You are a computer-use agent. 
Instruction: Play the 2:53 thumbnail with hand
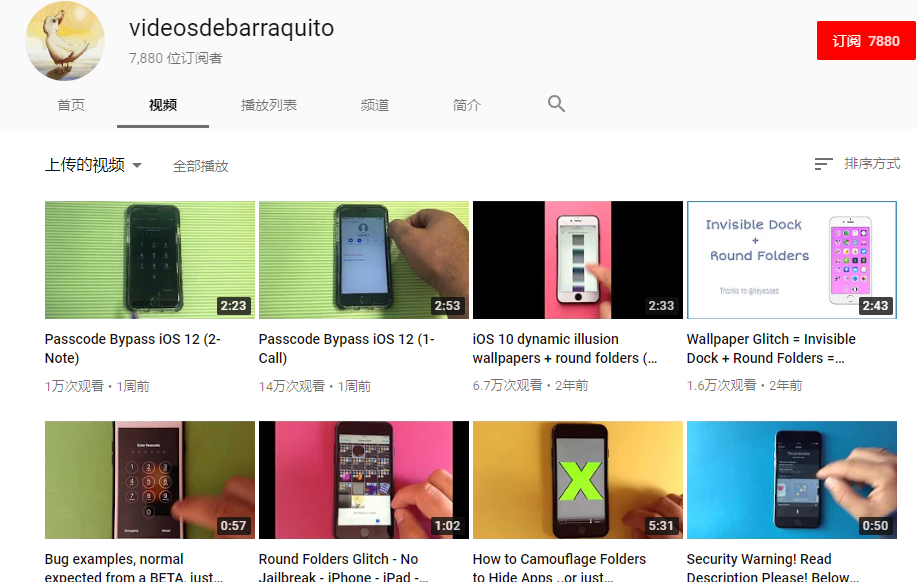pyautogui.click(x=364, y=260)
